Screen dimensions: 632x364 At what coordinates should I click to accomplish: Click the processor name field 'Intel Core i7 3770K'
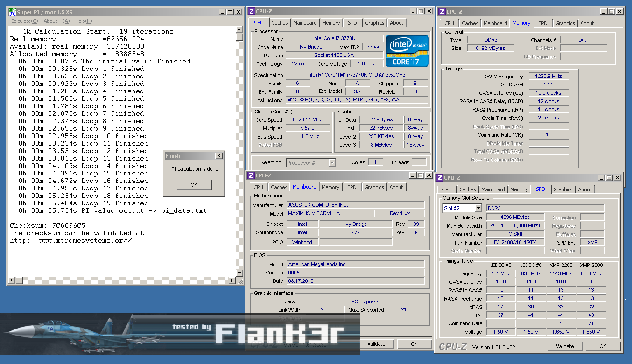coord(334,38)
